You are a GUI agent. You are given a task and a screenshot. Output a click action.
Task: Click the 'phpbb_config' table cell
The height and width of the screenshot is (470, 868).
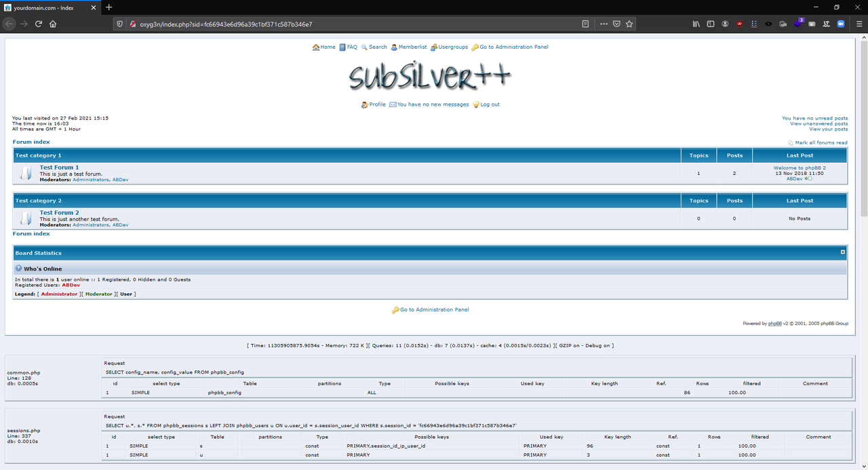point(224,393)
